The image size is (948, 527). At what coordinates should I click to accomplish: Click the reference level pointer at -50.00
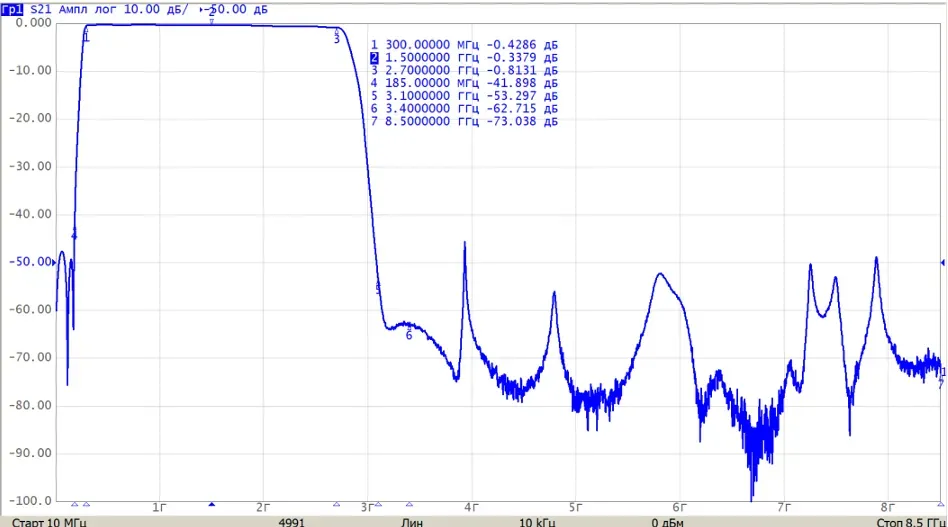(x=54, y=262)
